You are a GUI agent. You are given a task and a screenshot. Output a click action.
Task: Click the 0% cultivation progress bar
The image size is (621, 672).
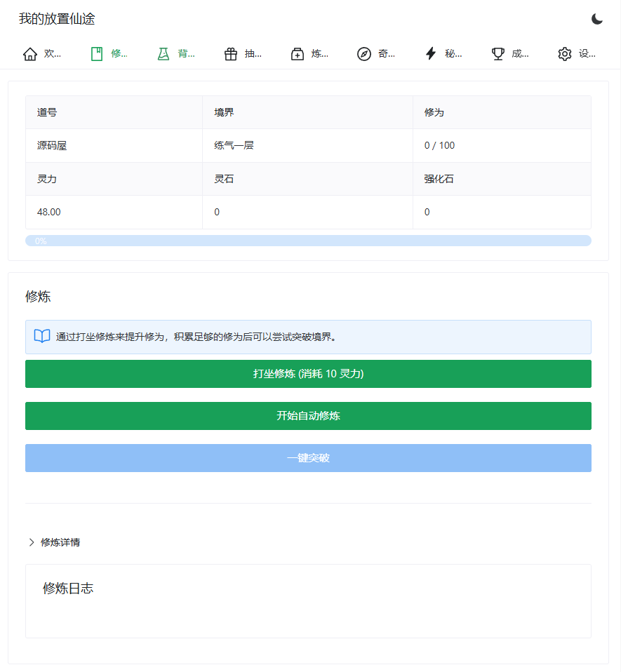coord(308,241)
